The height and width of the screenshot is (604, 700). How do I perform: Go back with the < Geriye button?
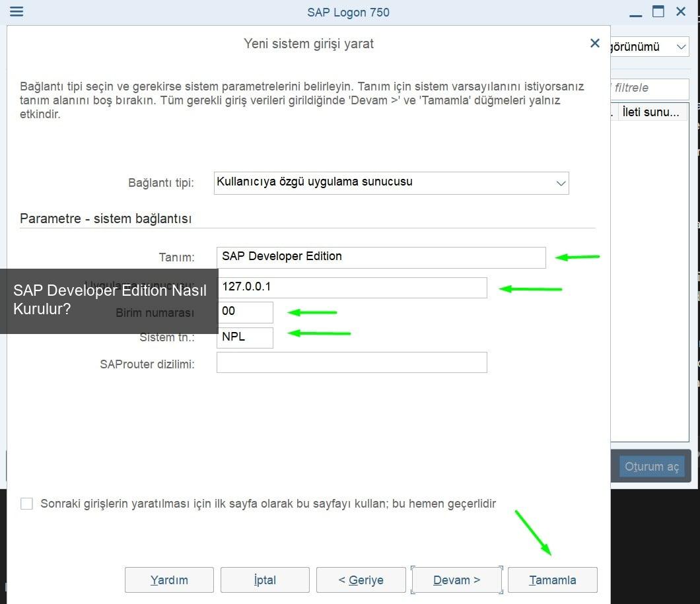361,580
